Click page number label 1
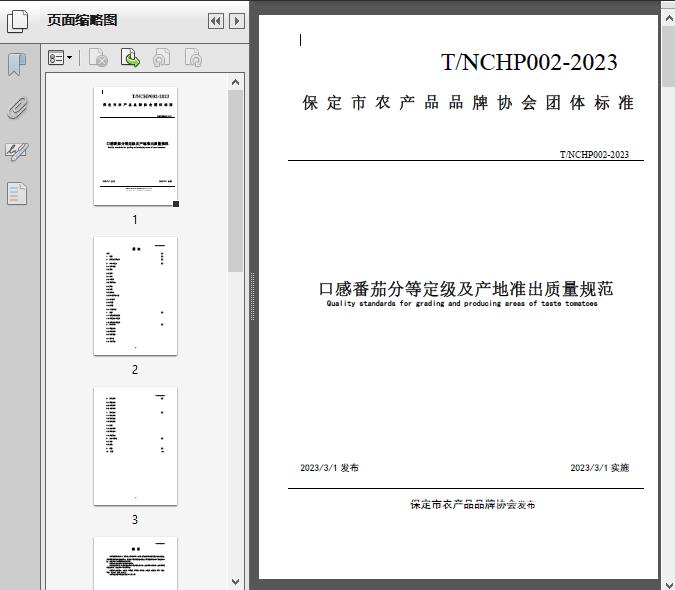The image size is (675, 590). coord(135,220)
